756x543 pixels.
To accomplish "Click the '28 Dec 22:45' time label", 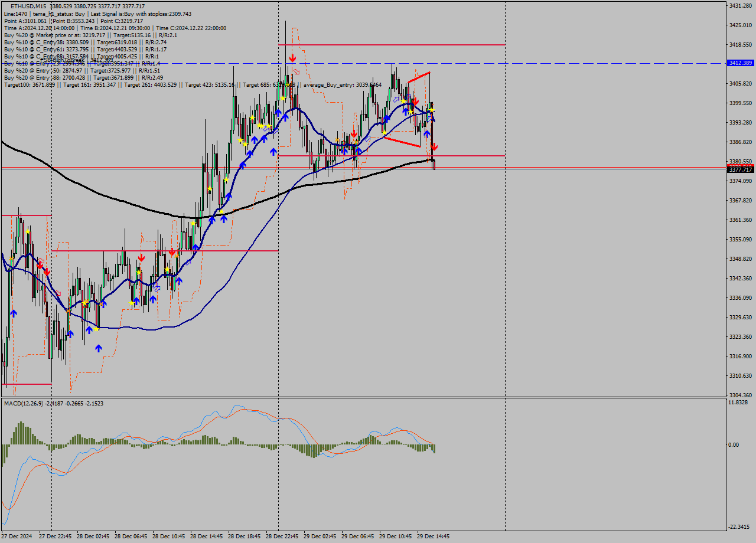I will tap(282, 537).
